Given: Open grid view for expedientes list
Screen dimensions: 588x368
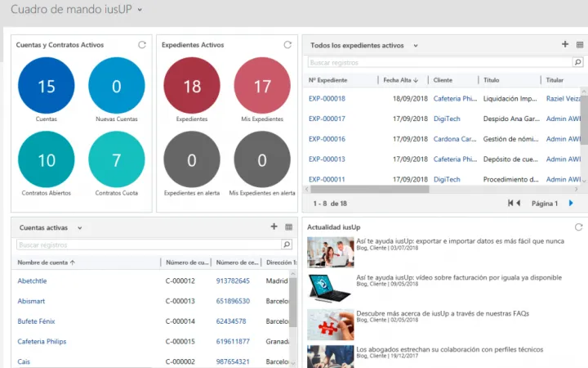Looking at the screenshot, I should 580,45.
